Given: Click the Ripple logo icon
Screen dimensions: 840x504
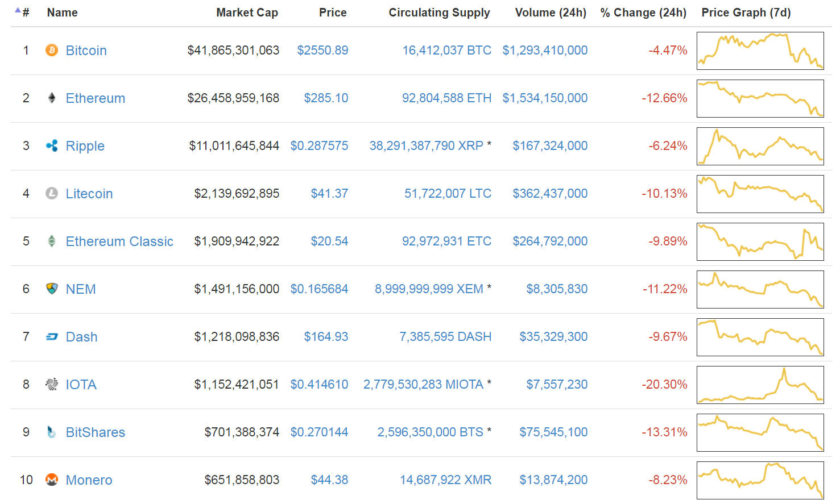Looking at the screenshot, I should point(52,146).
